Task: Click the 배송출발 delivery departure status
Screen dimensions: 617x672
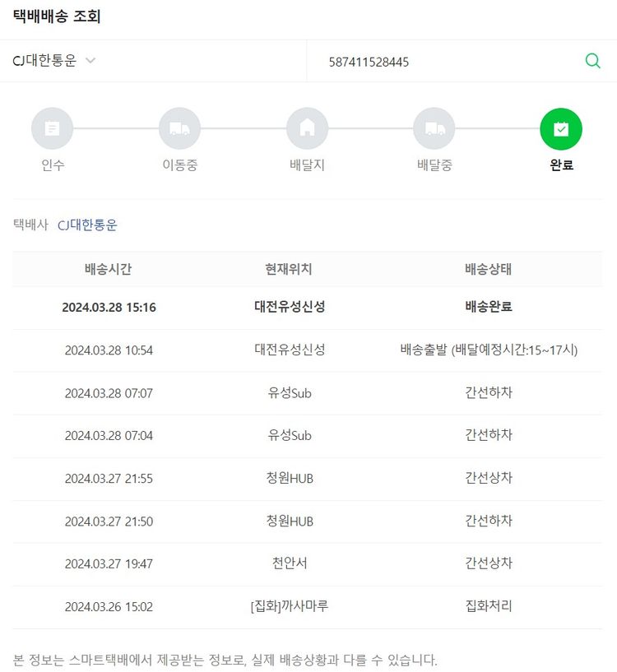Action: pyautogui.click(x=488, y=350)
